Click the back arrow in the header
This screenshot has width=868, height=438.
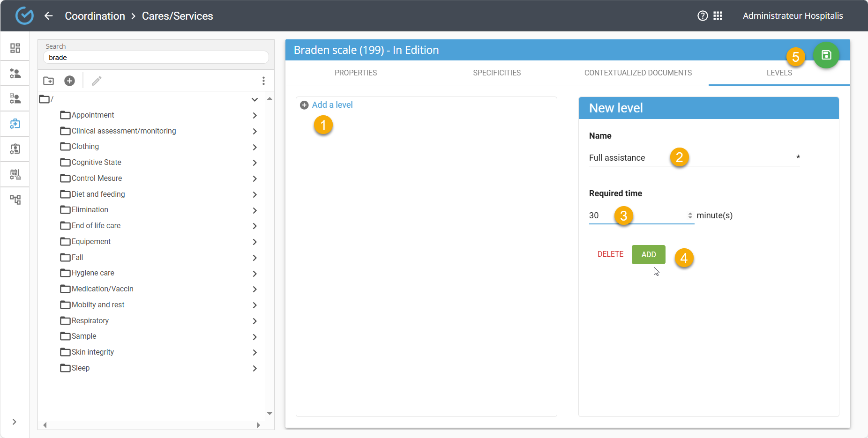(x=48, y=16)
